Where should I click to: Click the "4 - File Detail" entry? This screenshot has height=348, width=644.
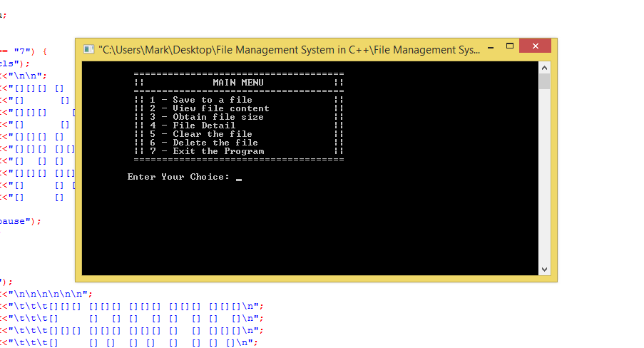pos(193,126)
